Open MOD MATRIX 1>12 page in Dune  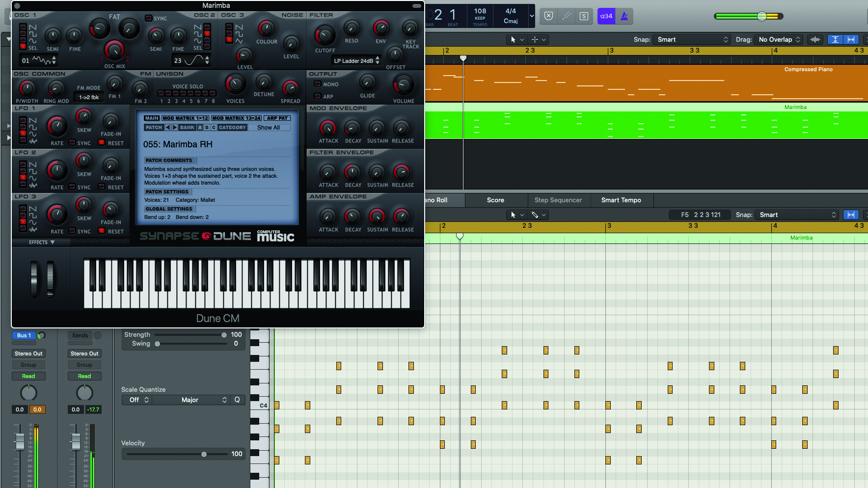pos(185,118)
